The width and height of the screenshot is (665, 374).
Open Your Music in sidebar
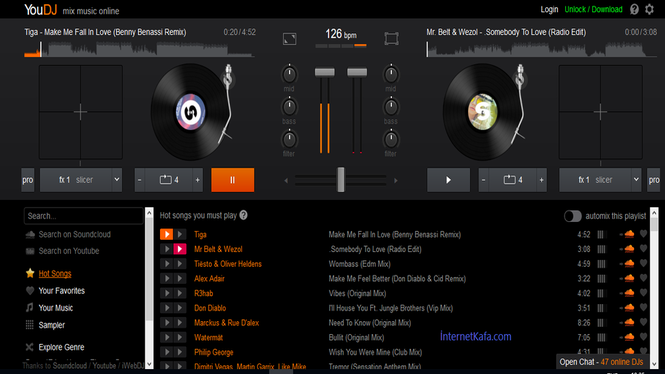56,308
